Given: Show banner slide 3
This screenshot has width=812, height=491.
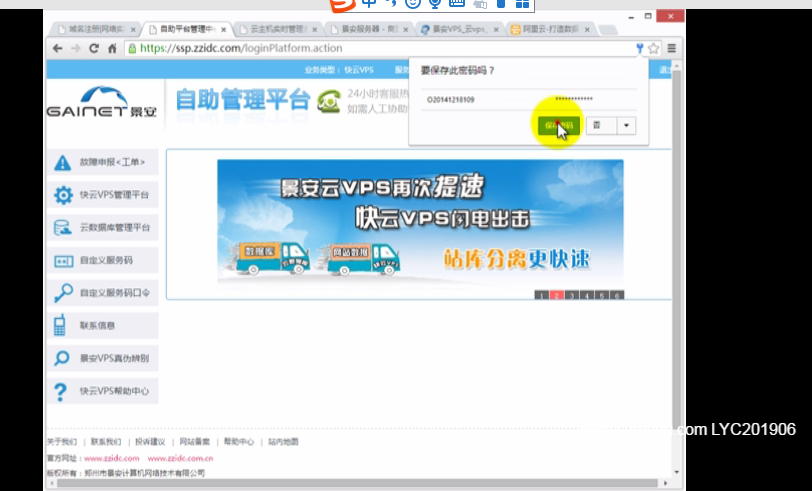Looking at the screenshot, I should pyautogui.click(x=572, y=295).
